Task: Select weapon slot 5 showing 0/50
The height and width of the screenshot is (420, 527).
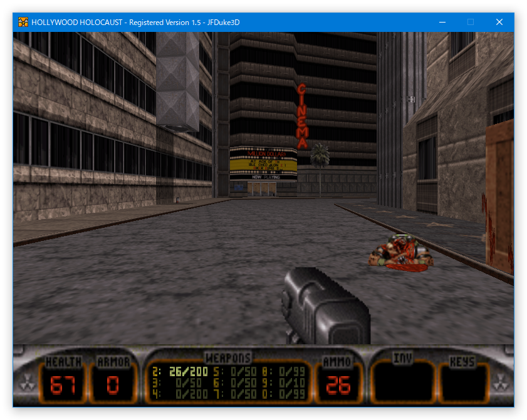Action: coord(234,372)
